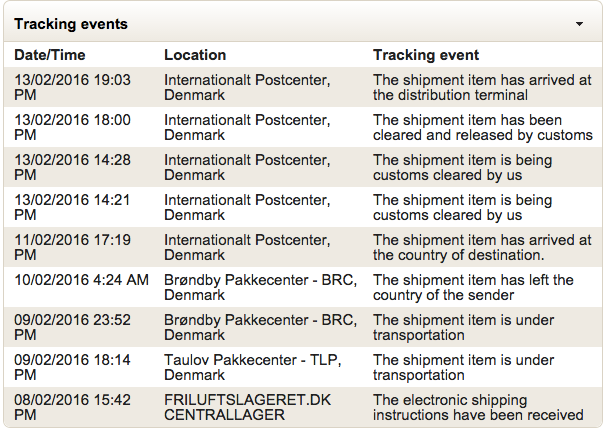Select the 13/02/2016 14:28 date entry

click(72, 167)
